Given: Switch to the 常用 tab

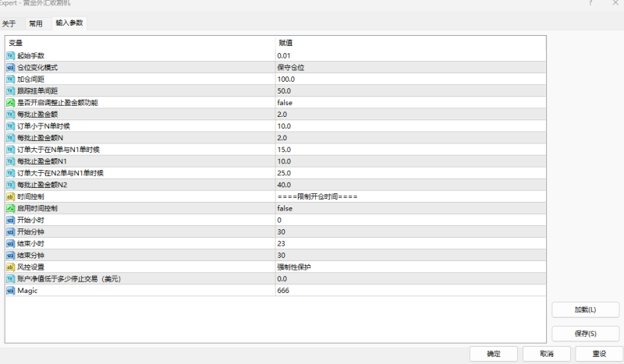Looking at the screenshot, I should (x=36, y=23).
